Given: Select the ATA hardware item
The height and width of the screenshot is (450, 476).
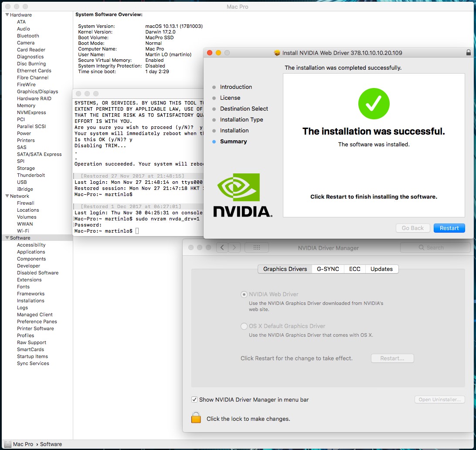Looking at the screenshot, I should (x=21, y=21).
